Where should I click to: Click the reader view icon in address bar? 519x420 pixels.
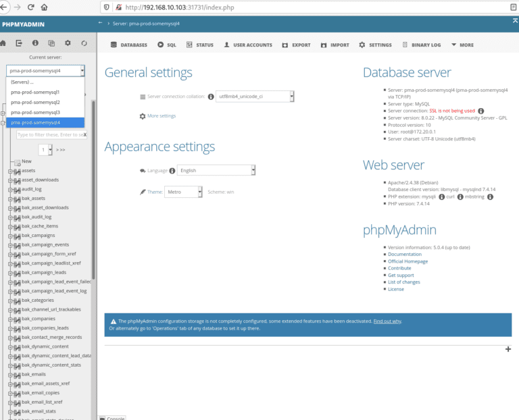click(x=514, y=7)
